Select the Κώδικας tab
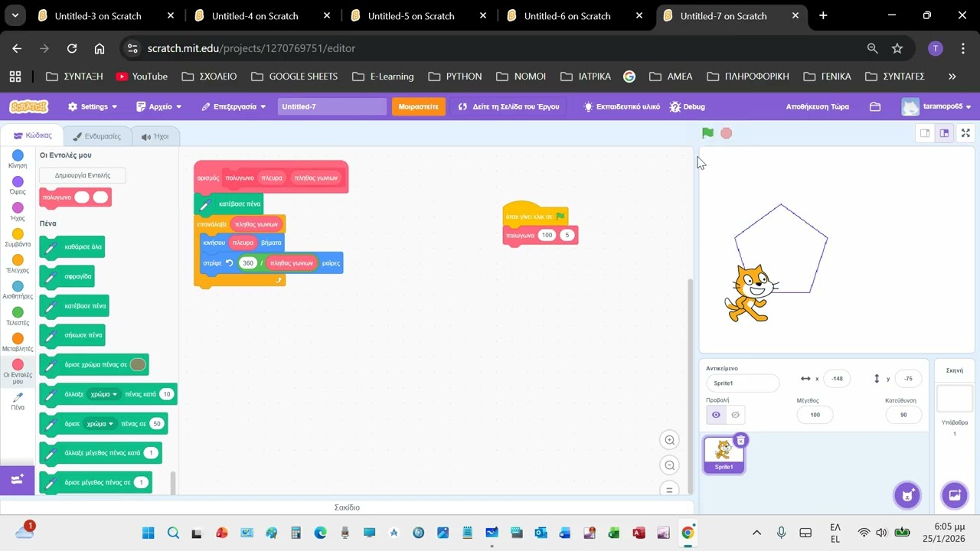 point(33,135)
